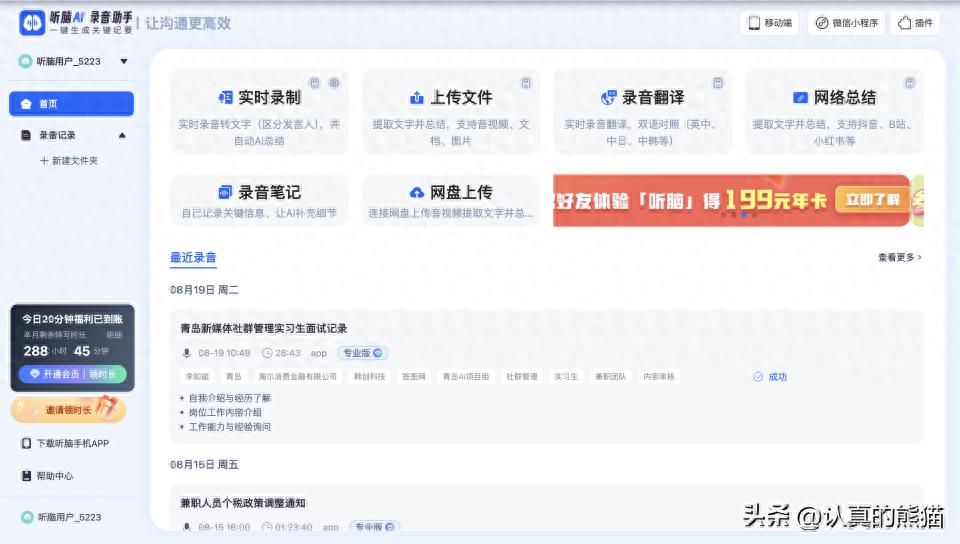Click the 明细 link in duration panel
This screenshot has height=544, width=960.
114,335
